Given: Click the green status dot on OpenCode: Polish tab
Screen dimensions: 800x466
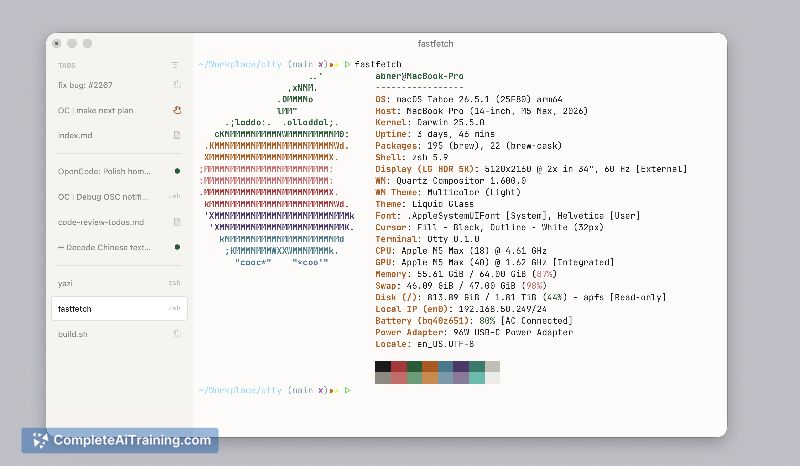Looking at the screenshot, I should [178, 171].
